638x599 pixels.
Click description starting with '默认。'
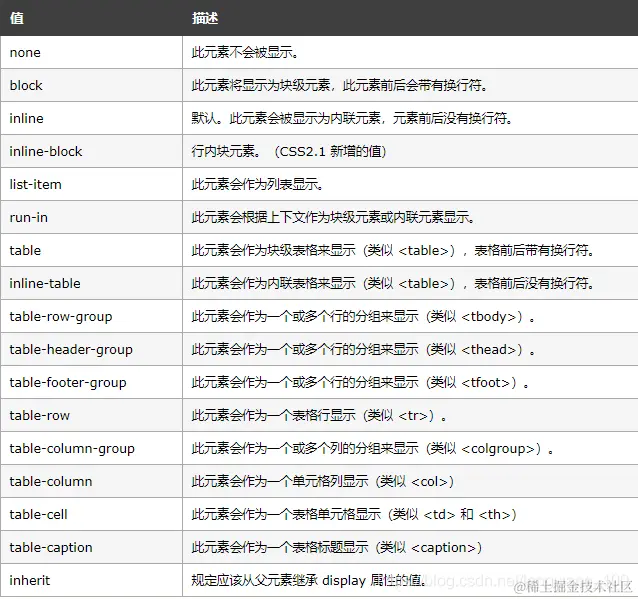click(x=352, y=118)
